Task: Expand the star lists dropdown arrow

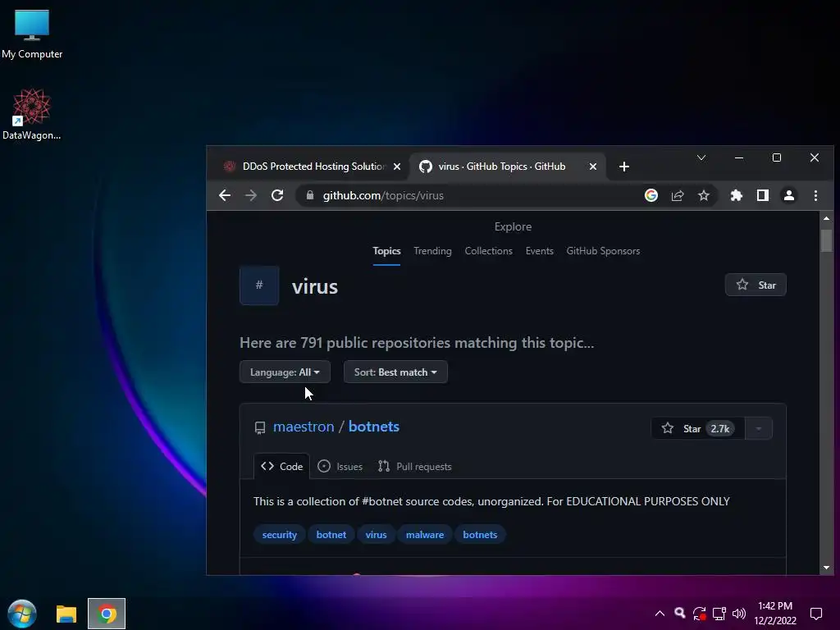Action: pyautogui.click(x=759, y=428)
